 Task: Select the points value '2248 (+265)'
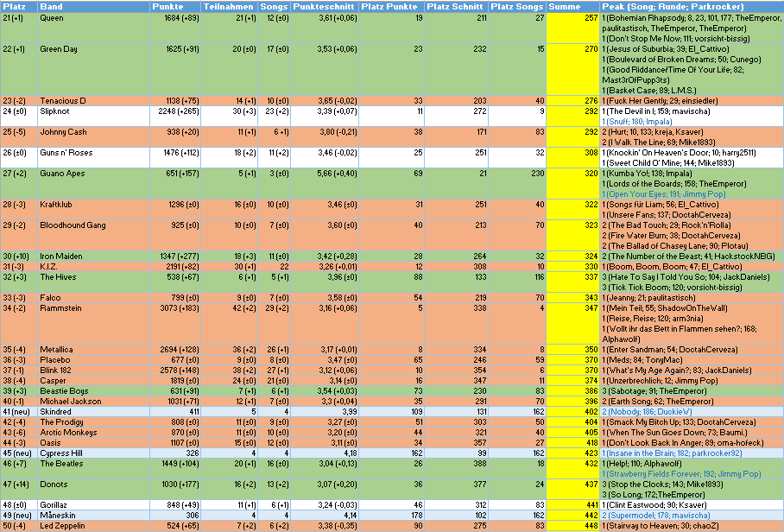179,111
